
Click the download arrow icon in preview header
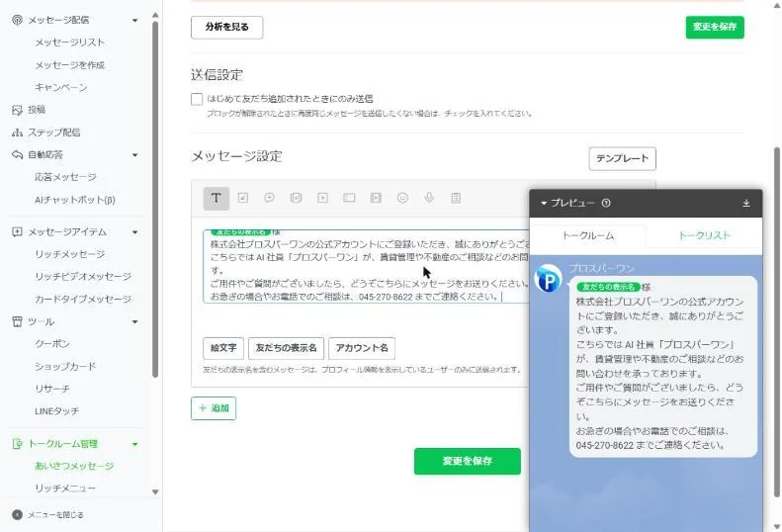746,203
